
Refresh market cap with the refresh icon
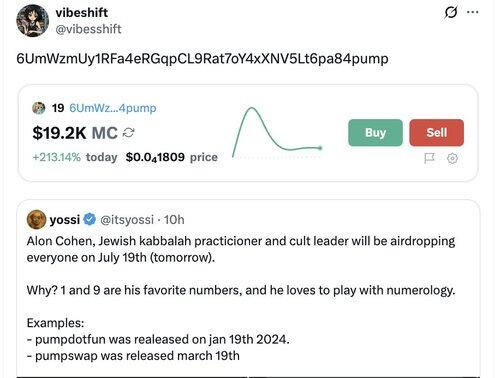[x=128, y=133]
